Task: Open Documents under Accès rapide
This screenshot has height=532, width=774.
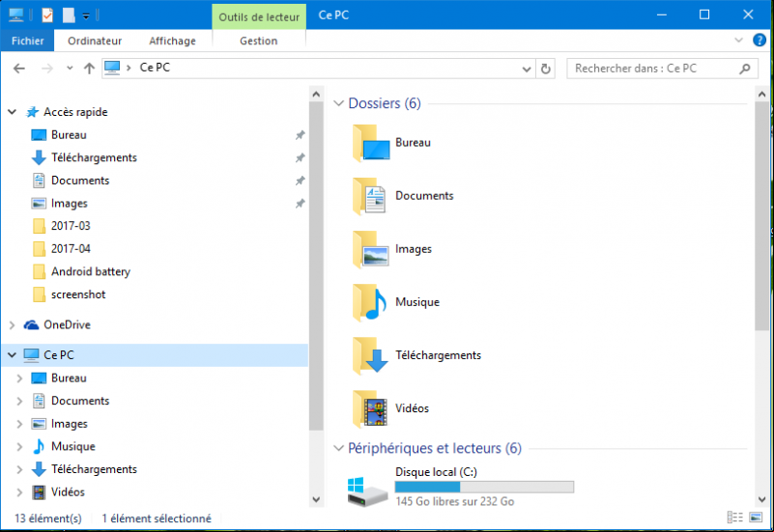Action: pos(80,181)
